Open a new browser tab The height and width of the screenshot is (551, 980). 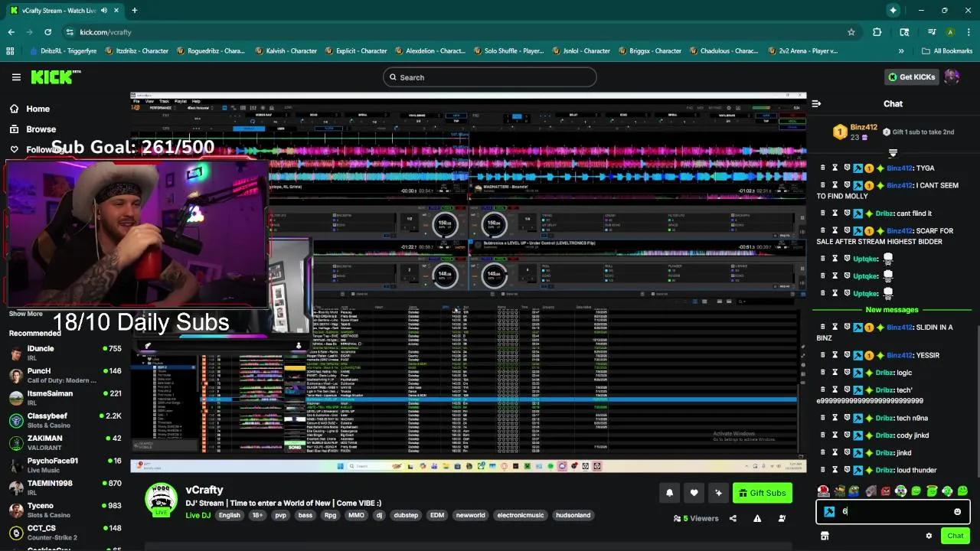coord(134,10)
